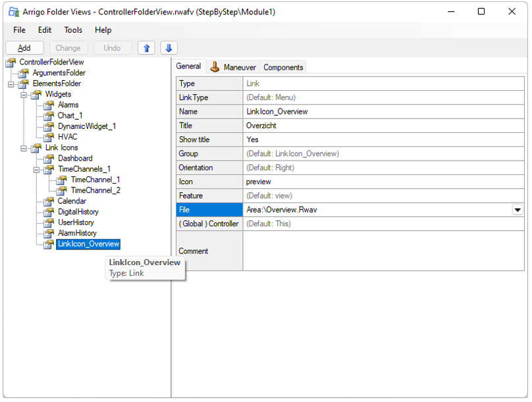Viewport: 532px width, 402px height.
Task: Open the Edit menu
Action: (45, 30)
